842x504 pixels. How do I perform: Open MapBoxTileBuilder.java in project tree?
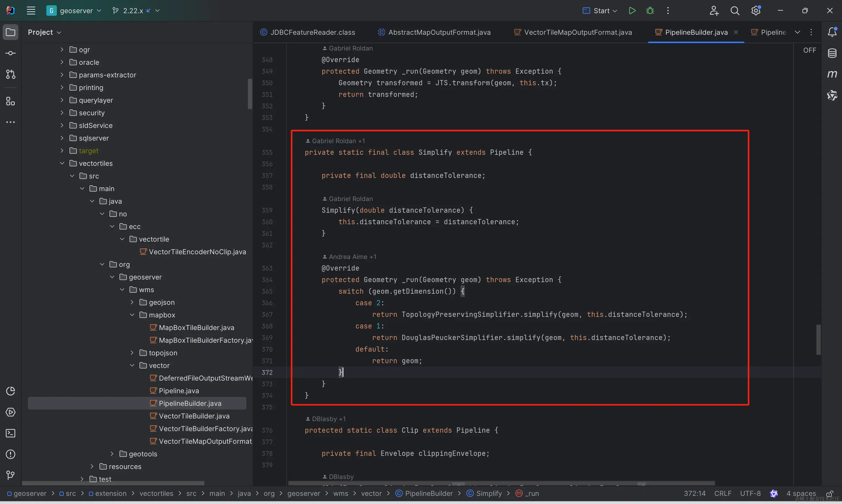tap(192, 327)
